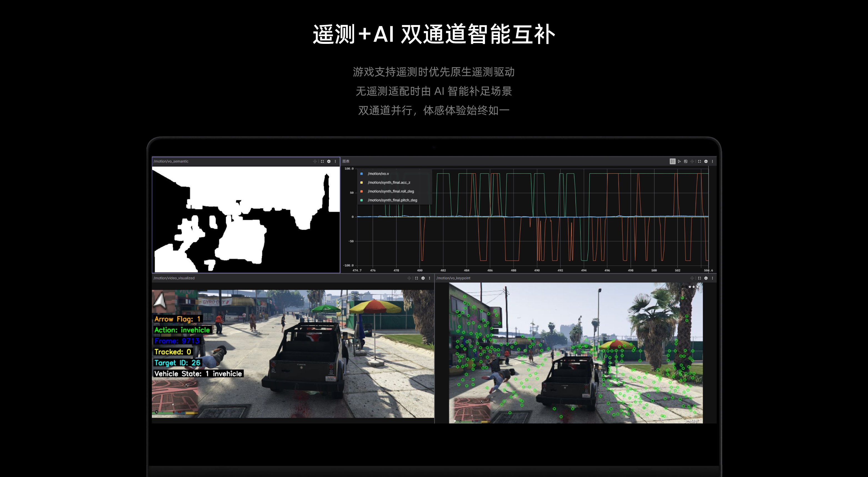Click the -50 label on chart y-axis
Image resolution: width=868 pixels, height=477 pixels.
pos(351,241)
